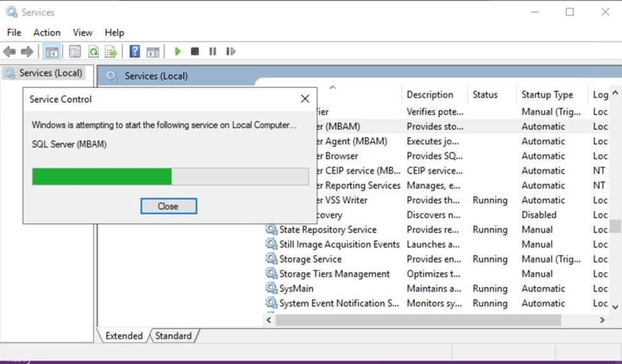Click the 'Disabled' startup type cell
Viewport: 622px width, 364px height.
(539, 215)
